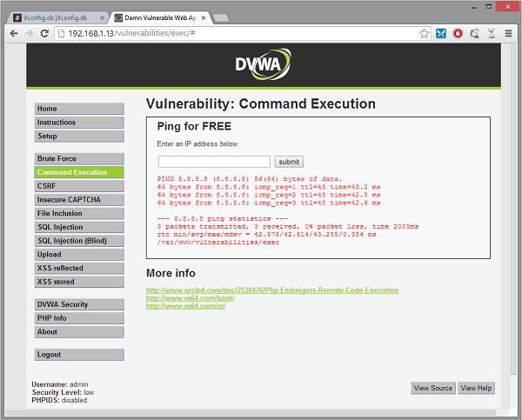This screenshot has height=420, width=522.
Task: Open PHP Info page
Action: click(x=79, y=318)
